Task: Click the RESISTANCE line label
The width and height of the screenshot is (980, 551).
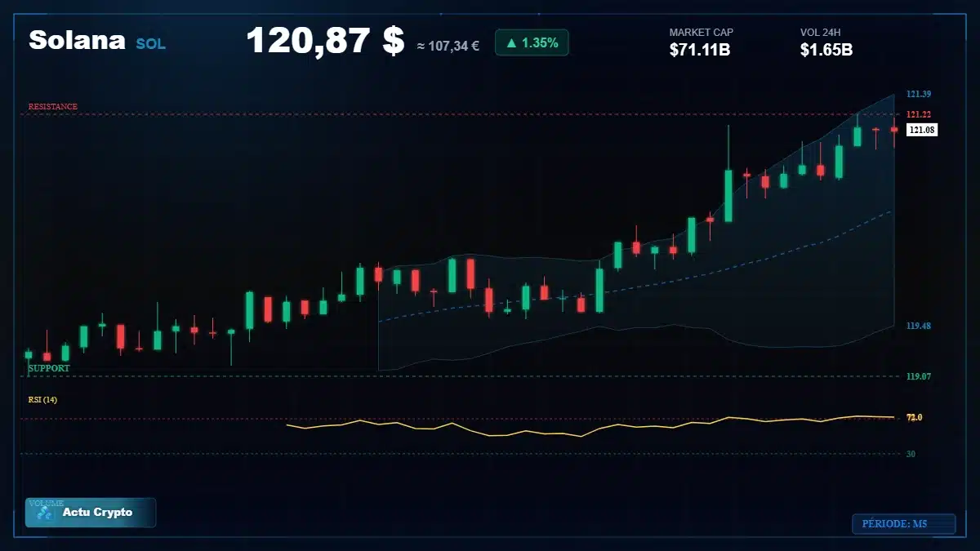Action: pos(53,107)
